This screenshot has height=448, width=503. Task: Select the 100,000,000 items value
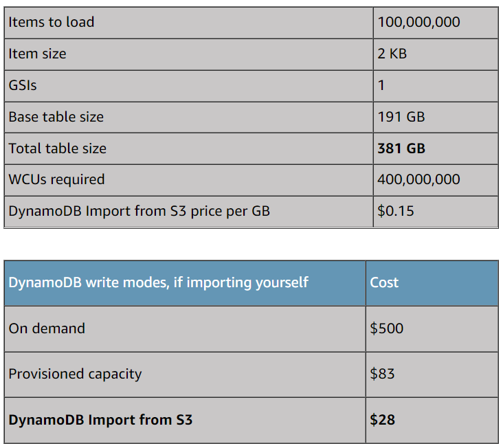418,23
